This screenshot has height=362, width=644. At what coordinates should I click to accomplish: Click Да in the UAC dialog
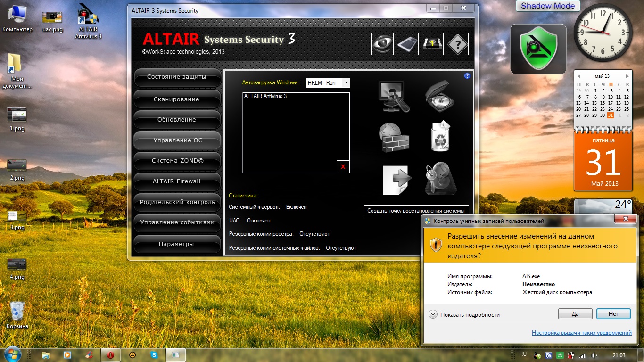coord(575,313)
